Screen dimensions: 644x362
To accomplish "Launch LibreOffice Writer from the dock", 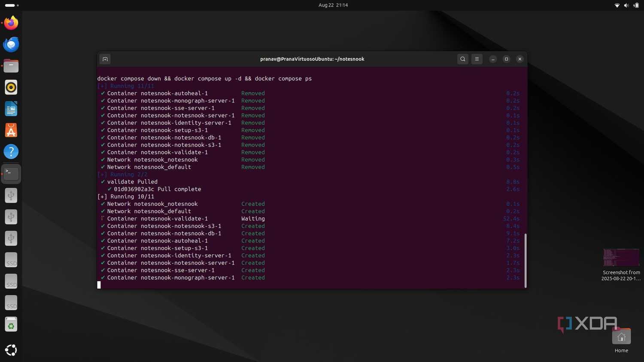I will (x=11, y=109).
